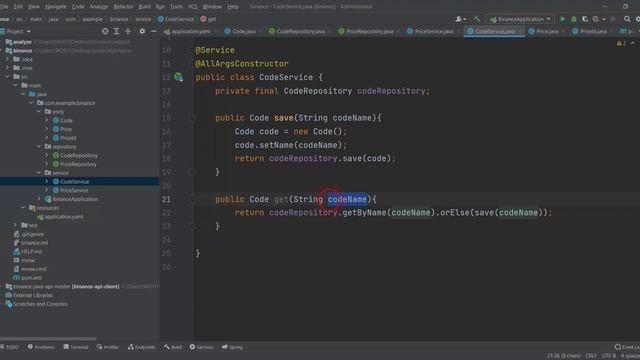This screenshot has height=360, width=640.
Task: Click the user account icon in toolbar
Action: click(460, 19)
